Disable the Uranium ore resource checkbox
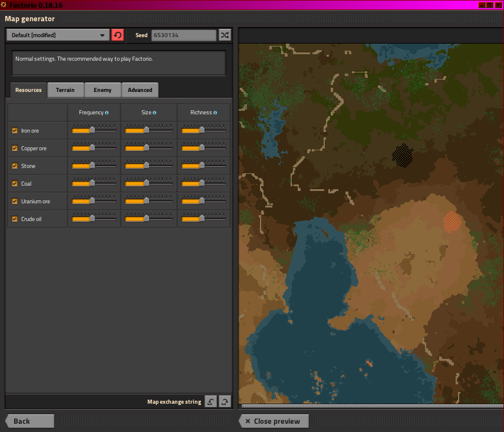Viewport: 504px width, 432px height. pos(15,202)
